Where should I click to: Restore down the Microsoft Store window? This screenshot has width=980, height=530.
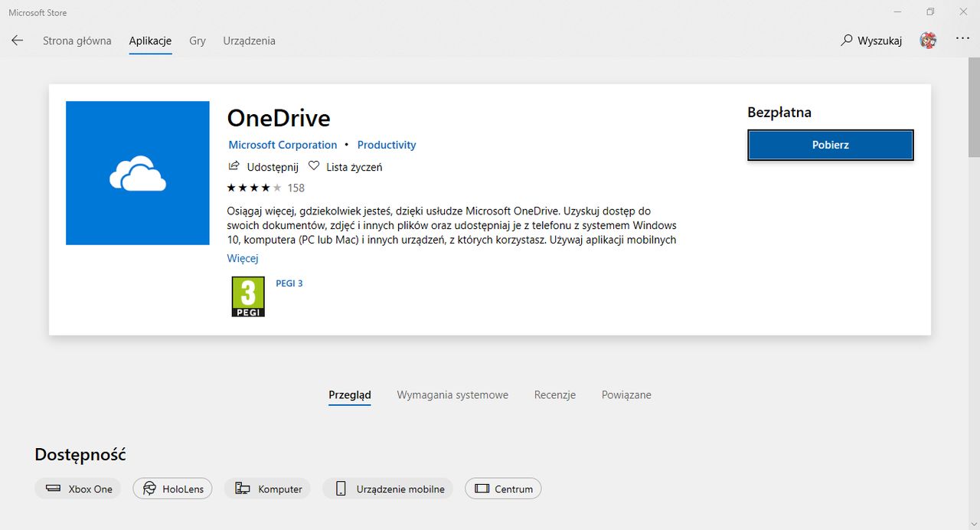[930, 11]
